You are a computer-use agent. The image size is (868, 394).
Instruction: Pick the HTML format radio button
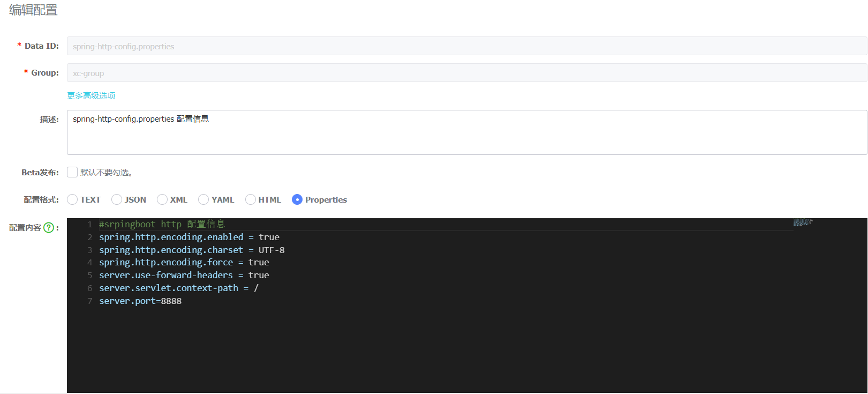(x=251, y=199)
